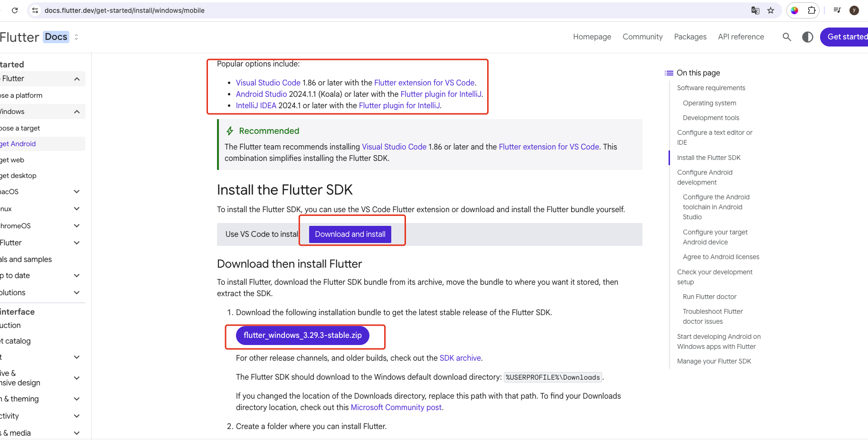This screenshot has height=448, width=868.
Task: Switch to Download and install tab
Action: [x=350, y=234]
